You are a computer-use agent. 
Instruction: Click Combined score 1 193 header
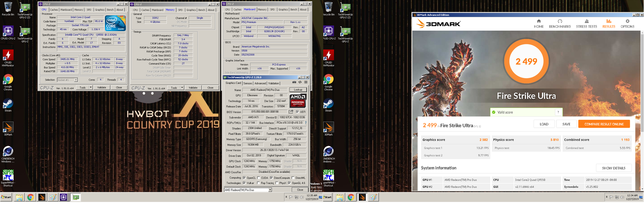tap(597, 140)
